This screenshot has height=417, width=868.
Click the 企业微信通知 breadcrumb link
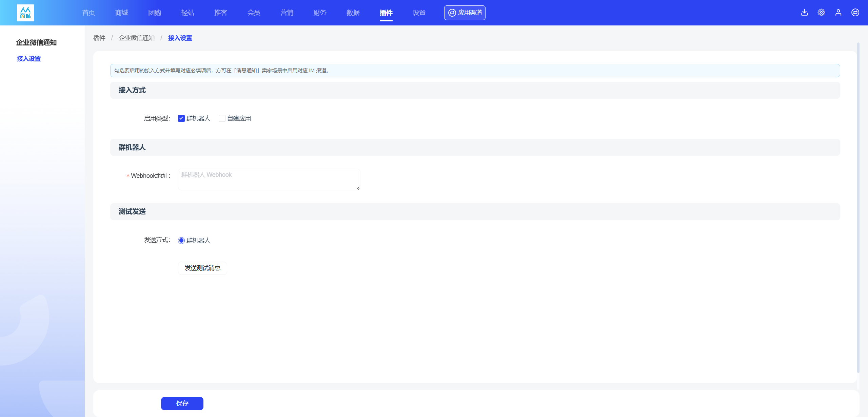(137, 38)
